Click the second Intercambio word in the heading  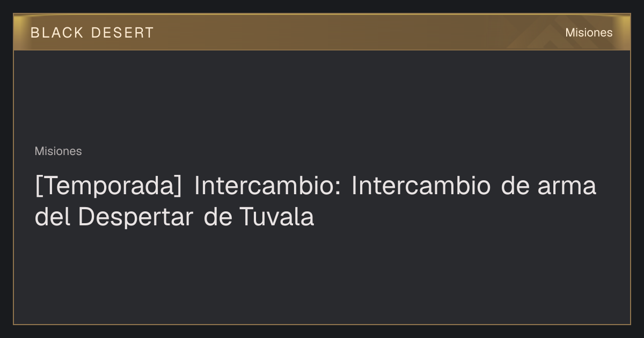coord(421,187)
